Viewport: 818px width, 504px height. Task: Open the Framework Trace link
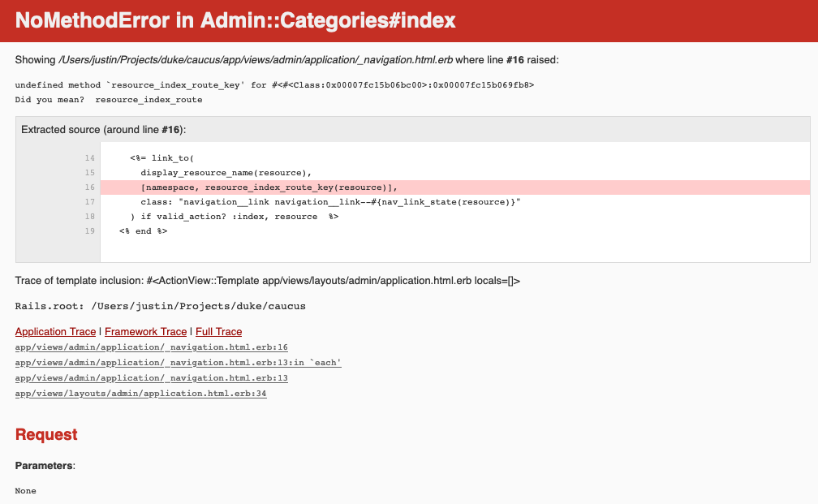(x=145, y=332)
